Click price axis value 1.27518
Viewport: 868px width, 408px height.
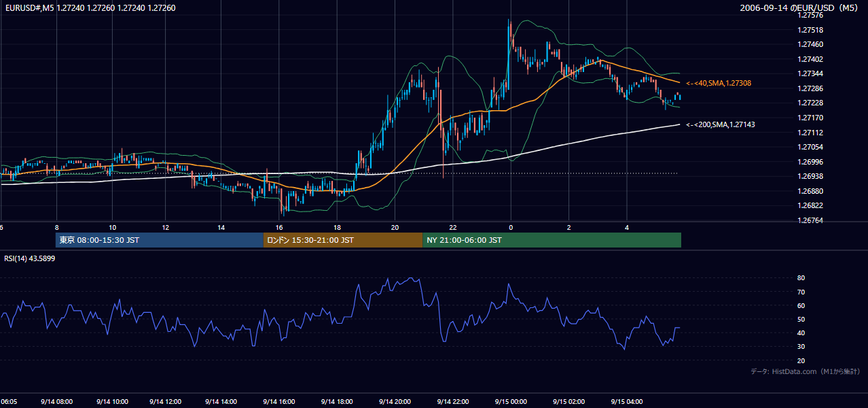click(x=810, y=30)
